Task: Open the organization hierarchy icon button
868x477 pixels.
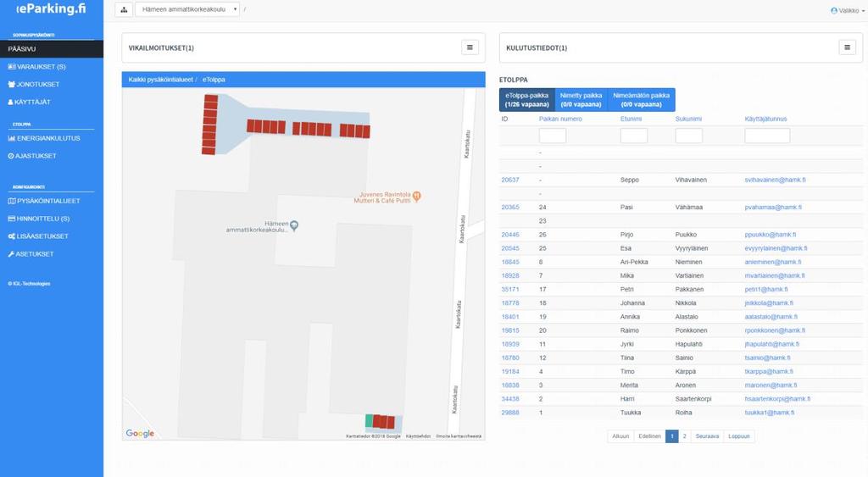Action: tap(124, 9)
